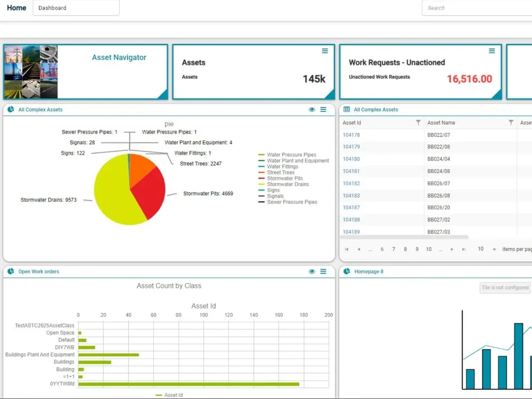Toggle Stormwater Drains legend entry
Screen dimensions: 532x399
click(284, 184)
